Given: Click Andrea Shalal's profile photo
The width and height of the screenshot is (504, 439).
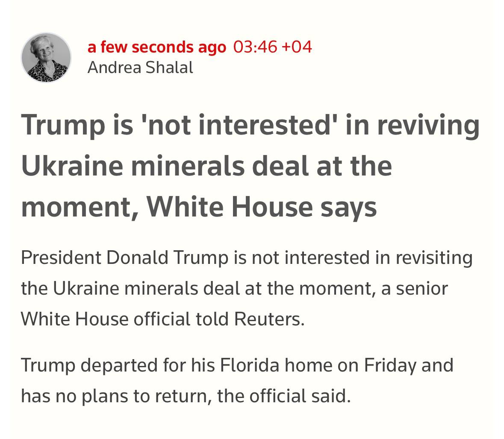Looking at the screenshot, I should [46, 57].
